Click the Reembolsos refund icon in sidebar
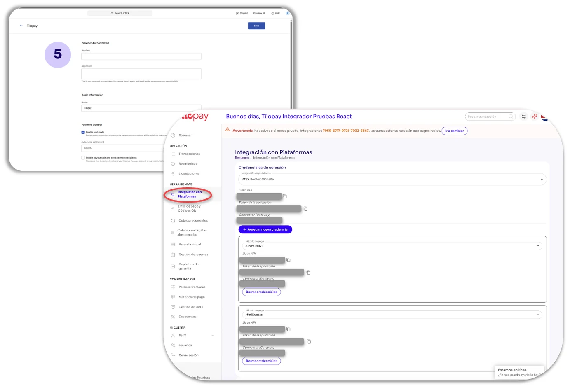The width and height of the screenshot is (577, 392). pos(173,164)
